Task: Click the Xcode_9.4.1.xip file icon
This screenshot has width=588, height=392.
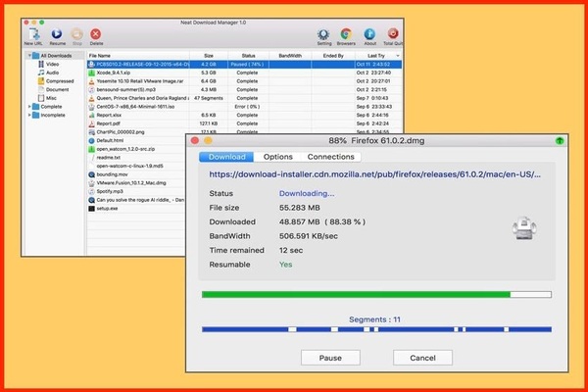Action: 91,73
